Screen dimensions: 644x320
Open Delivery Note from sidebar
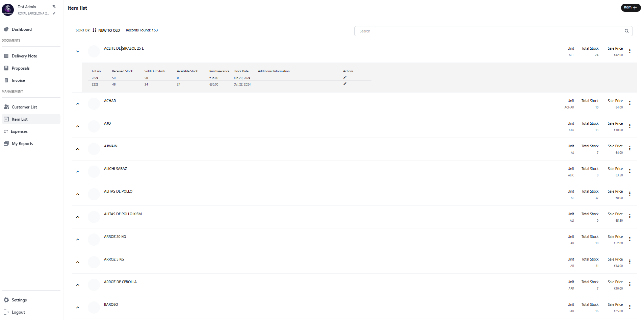[24, 56]
